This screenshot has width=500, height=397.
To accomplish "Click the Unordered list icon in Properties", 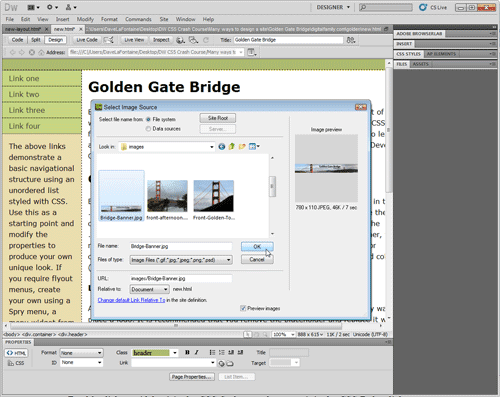I will [x=212, y=352].
